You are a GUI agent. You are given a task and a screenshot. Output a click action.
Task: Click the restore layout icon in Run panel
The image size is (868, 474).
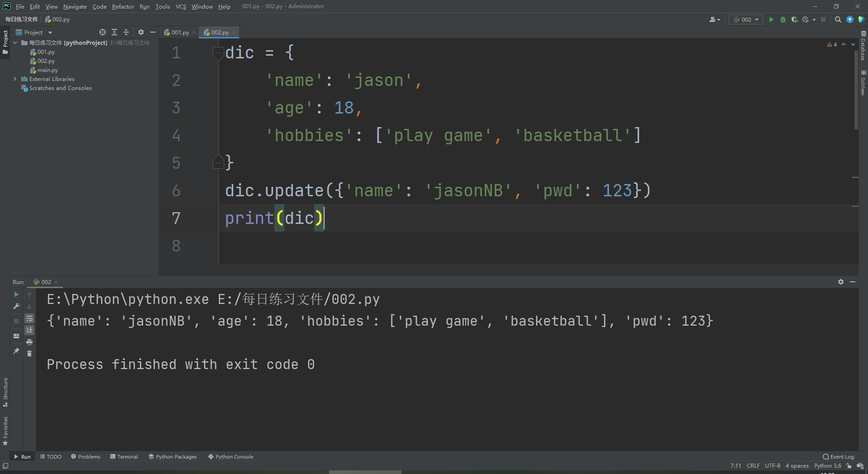pyautogui.click(x=17, y=336)
